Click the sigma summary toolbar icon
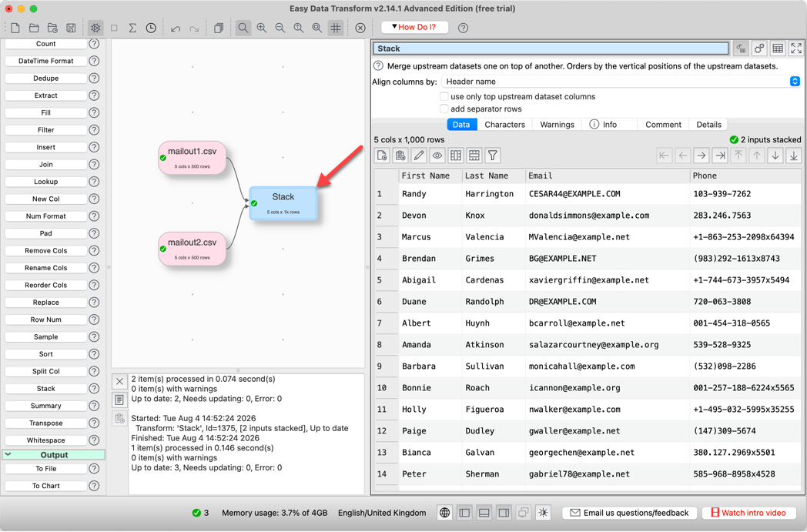The height and width of the screenshot is (532, 807). coord(132,28)
